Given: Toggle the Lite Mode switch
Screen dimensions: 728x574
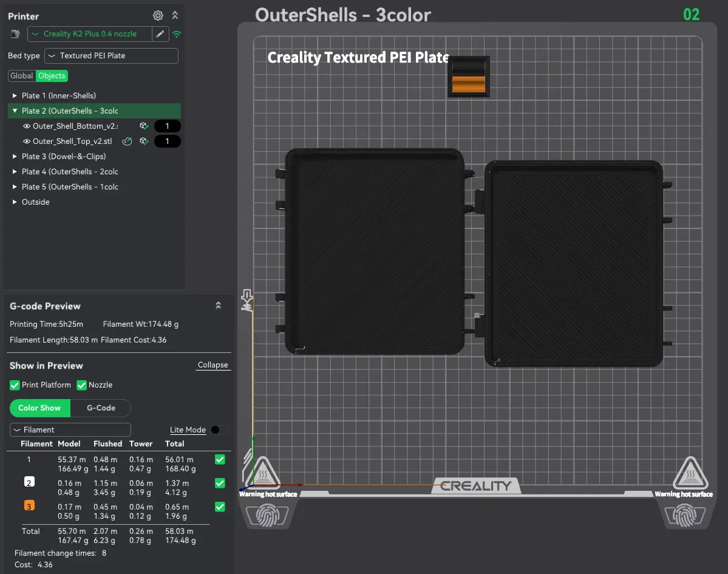Looking at the screenshot, I should point(219,430).
